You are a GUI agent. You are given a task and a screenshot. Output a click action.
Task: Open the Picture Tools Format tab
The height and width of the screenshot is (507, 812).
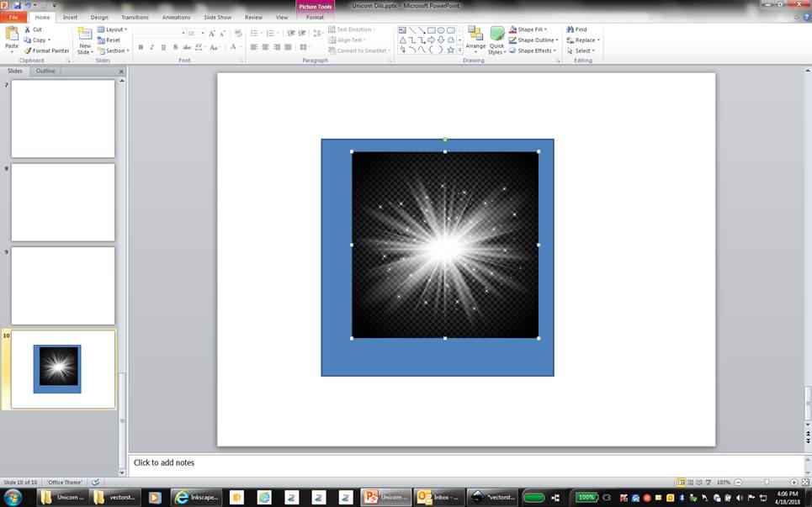pos(315,17)
